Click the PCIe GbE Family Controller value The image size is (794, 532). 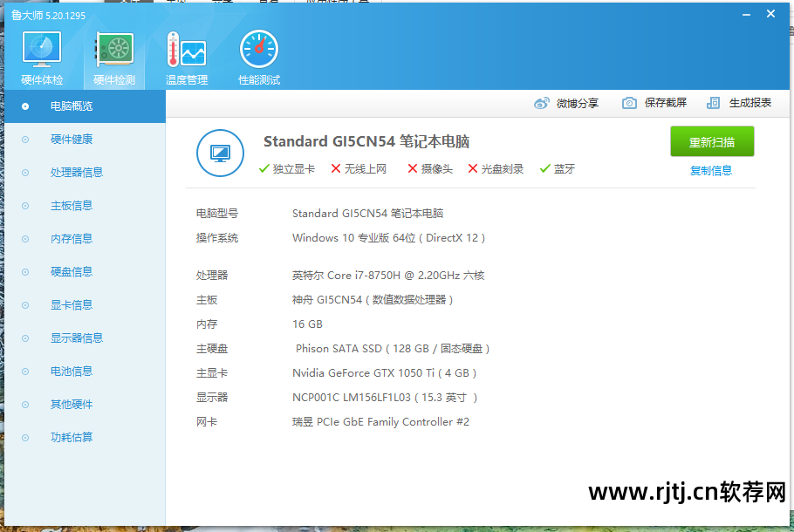[380, 421]
